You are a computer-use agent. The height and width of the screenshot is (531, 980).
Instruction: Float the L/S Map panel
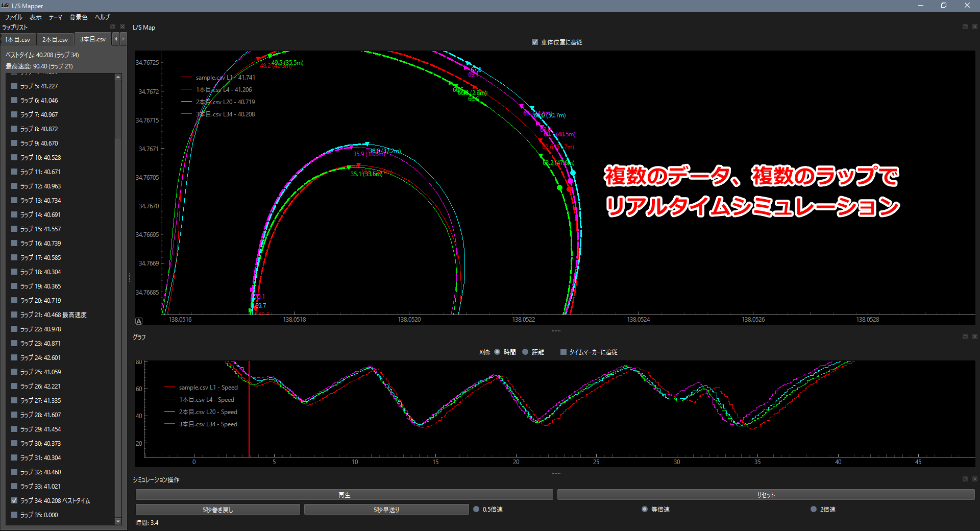[965, 27]
